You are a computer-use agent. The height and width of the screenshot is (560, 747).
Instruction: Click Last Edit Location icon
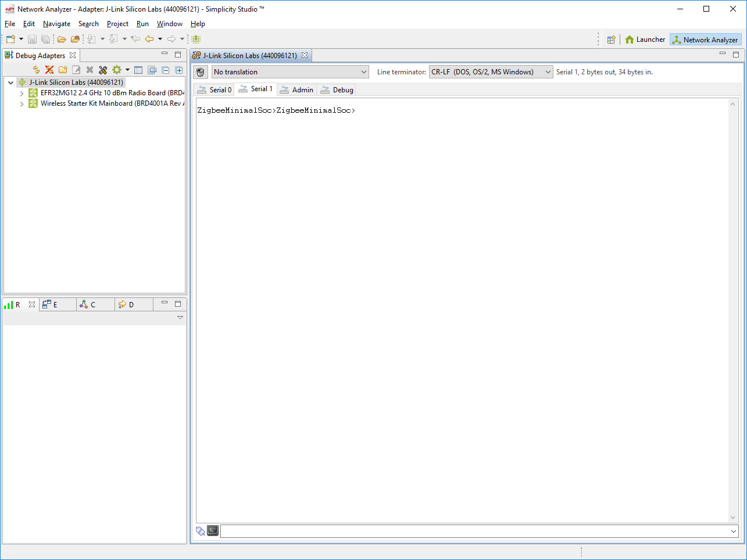pos(135,39)
